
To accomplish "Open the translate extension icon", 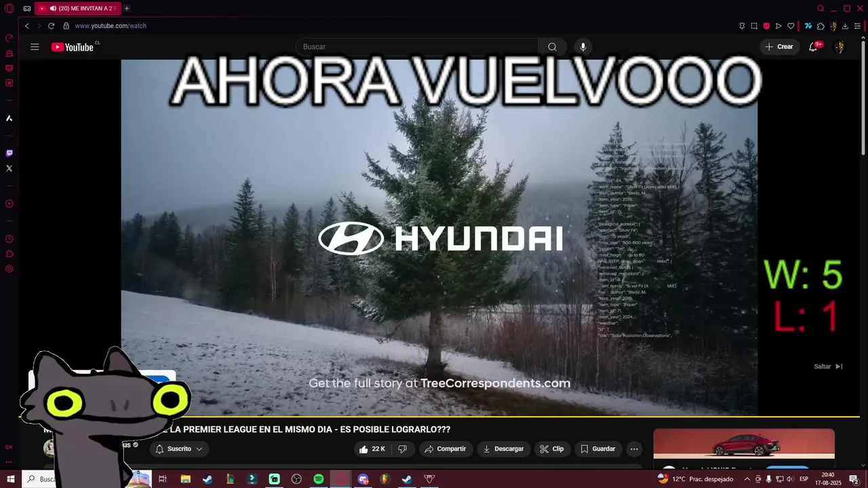I will pos(808,26).
